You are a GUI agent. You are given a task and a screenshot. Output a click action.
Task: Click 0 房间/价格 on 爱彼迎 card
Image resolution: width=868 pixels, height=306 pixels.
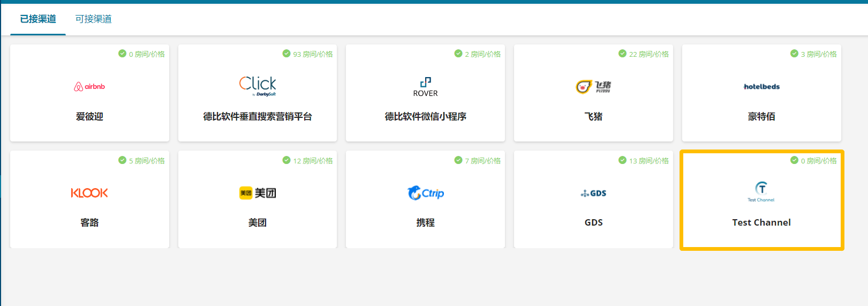(x=147, y=54)
